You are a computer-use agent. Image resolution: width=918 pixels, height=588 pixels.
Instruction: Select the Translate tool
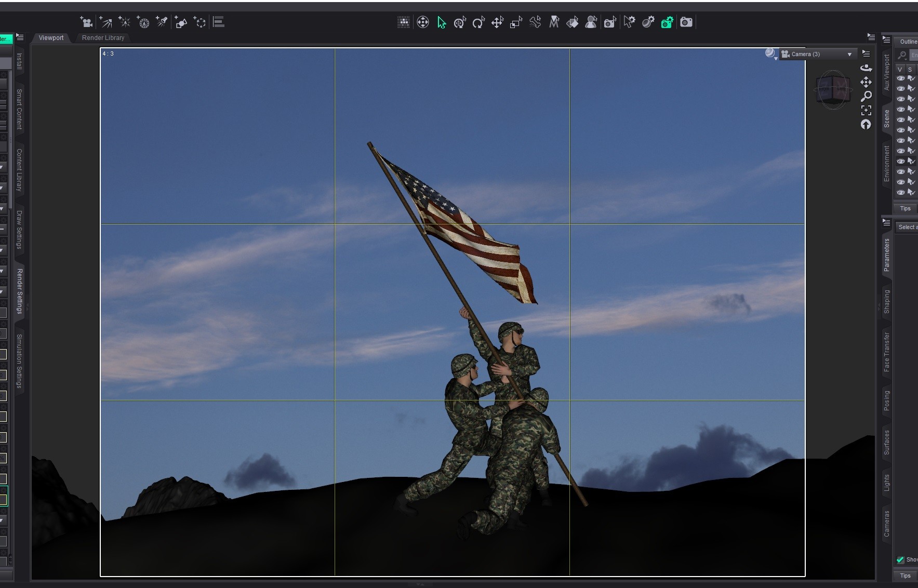click(x=497, y=22)
